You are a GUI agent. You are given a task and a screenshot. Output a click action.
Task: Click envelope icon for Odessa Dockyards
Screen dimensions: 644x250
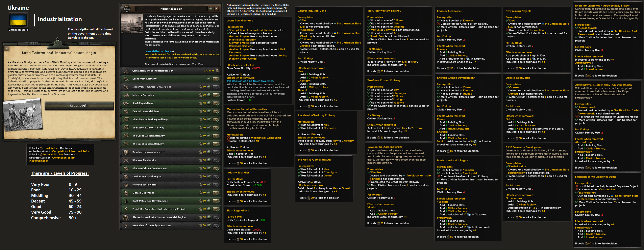click(216, 193)
